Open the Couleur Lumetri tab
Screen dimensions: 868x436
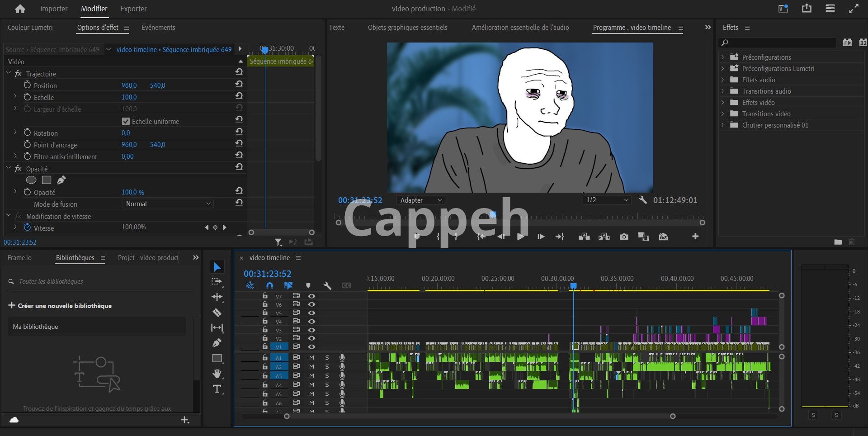click(30, 28)
